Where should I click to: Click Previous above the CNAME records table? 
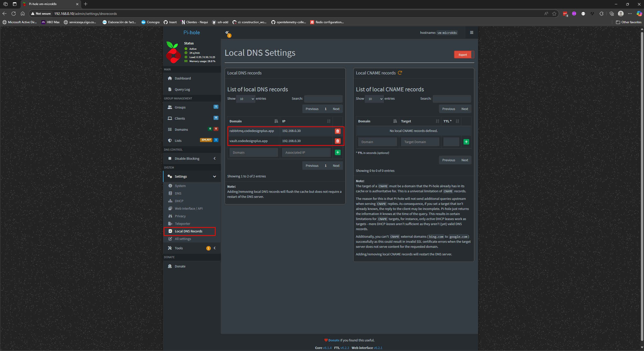pyautogui.click(x=449, y=109)
